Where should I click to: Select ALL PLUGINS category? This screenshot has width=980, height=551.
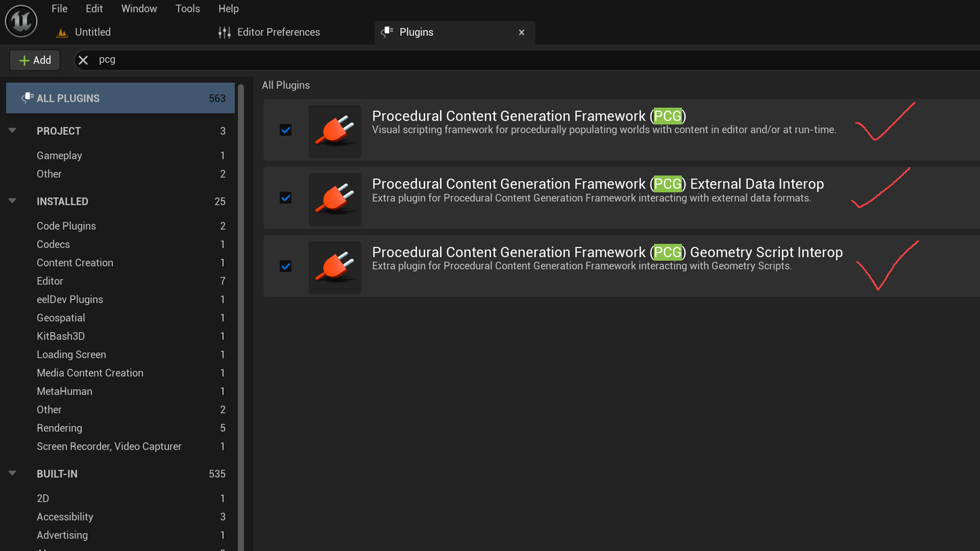click(x=121, y=98)
